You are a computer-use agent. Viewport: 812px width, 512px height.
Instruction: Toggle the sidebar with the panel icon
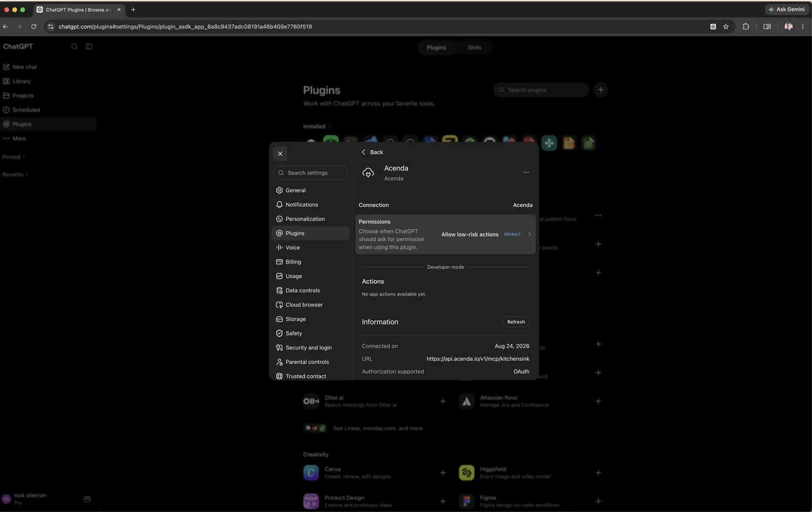[89, 46]
